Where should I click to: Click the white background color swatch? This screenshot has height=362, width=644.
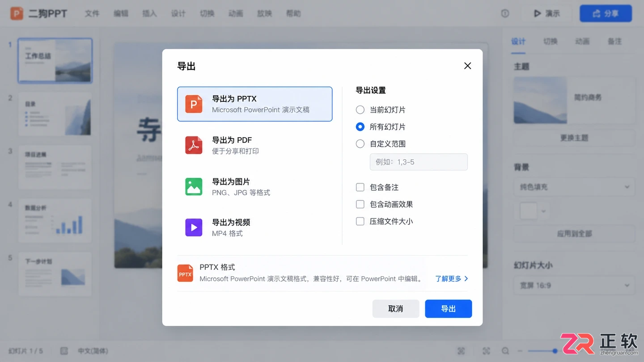[528, 211]
